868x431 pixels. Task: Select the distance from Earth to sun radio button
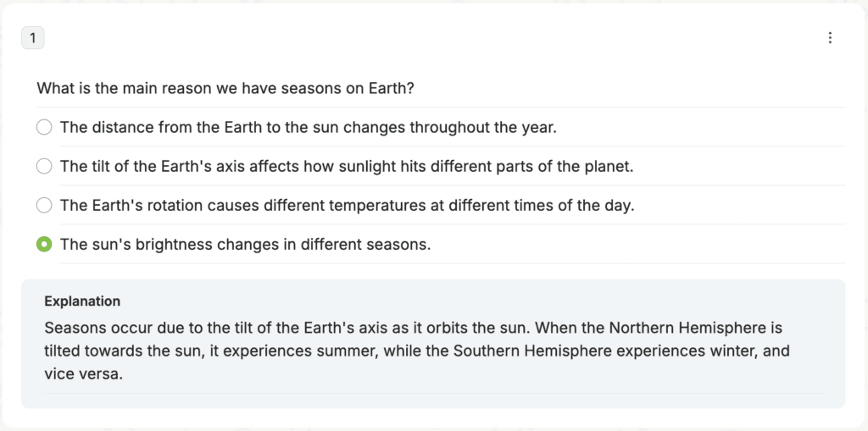pyautogui.click(x=44, y=127)
